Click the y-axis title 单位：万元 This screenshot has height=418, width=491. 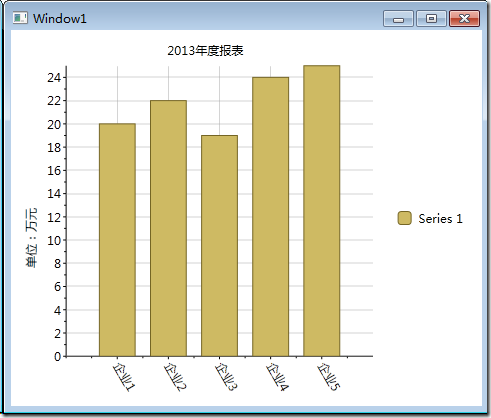coord(31,237)
